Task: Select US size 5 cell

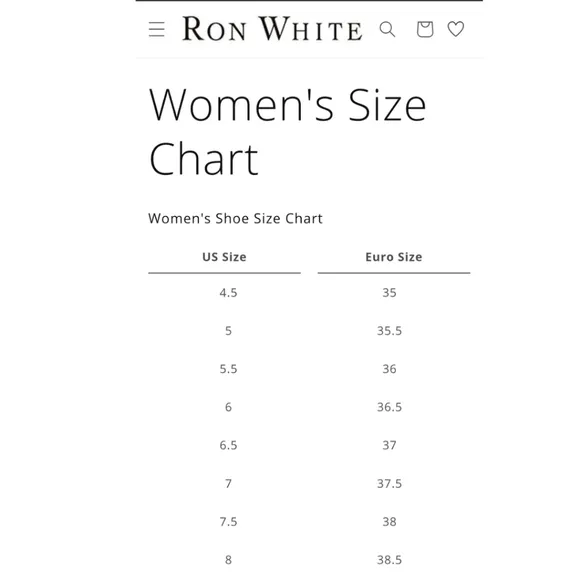Action: (x=228, y=331)
